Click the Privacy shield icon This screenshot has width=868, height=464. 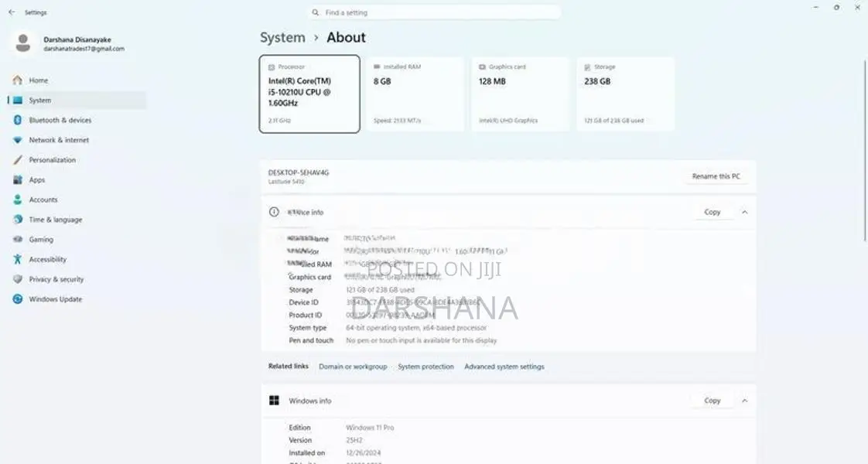tap(18, 279)
